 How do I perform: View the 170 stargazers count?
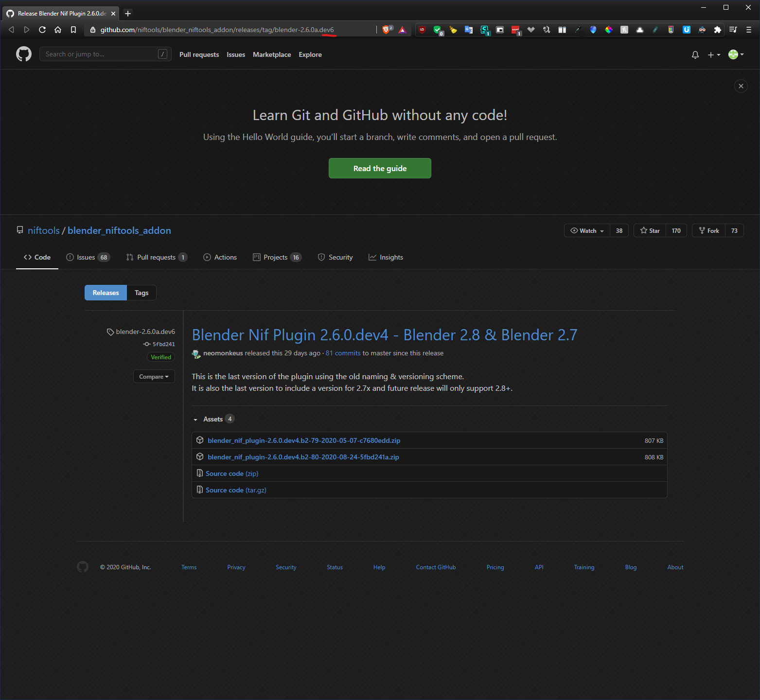676,230
